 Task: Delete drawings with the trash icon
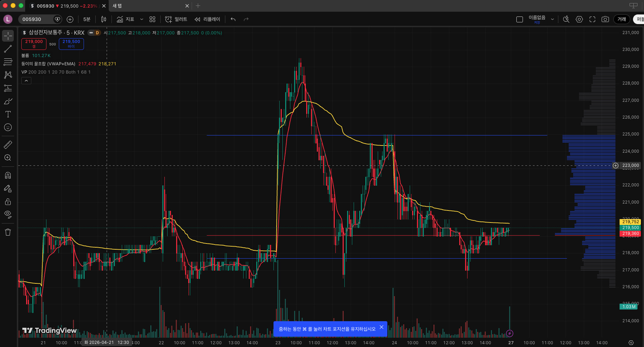[x=8, y=232]
